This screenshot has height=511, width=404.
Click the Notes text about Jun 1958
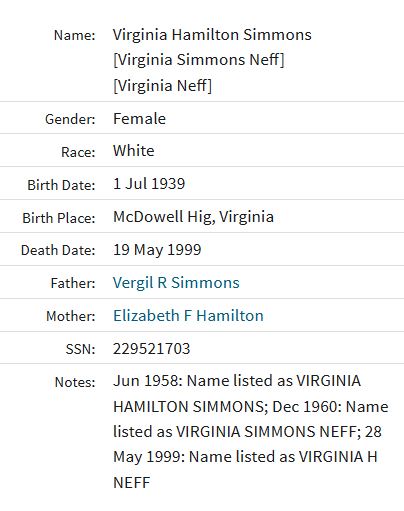tap(251, 431)
